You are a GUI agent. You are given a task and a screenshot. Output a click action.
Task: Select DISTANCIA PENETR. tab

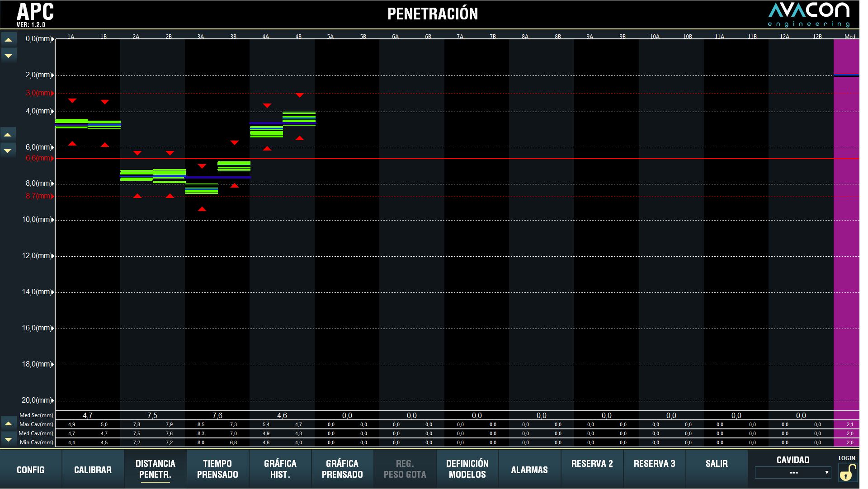click(x=155, y=469)
